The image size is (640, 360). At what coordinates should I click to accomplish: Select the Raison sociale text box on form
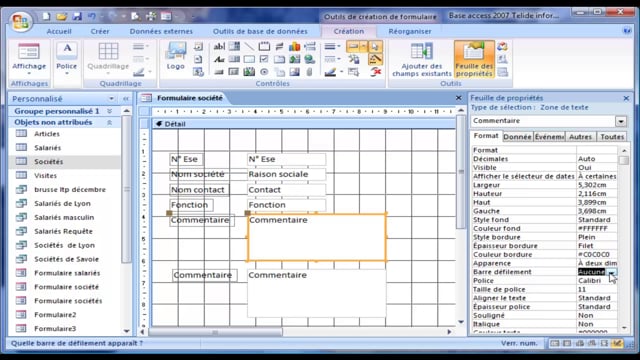tap(286, 174)
